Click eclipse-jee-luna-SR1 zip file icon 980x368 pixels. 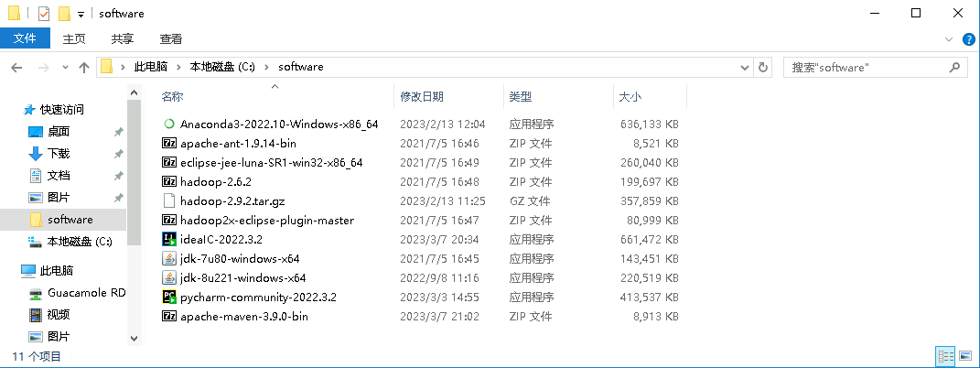coord(168,162)
